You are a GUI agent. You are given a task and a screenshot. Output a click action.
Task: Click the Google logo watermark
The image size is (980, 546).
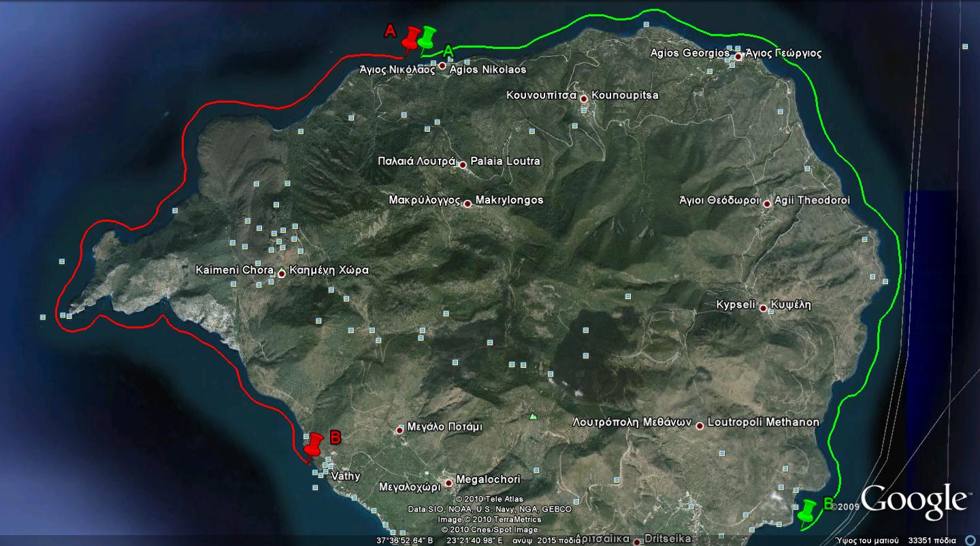(914, 502)
